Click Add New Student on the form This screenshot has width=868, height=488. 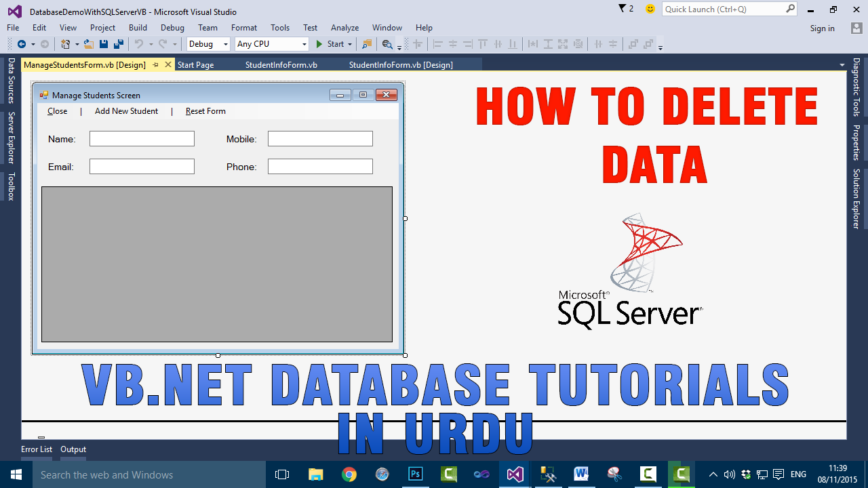(126, 111)
